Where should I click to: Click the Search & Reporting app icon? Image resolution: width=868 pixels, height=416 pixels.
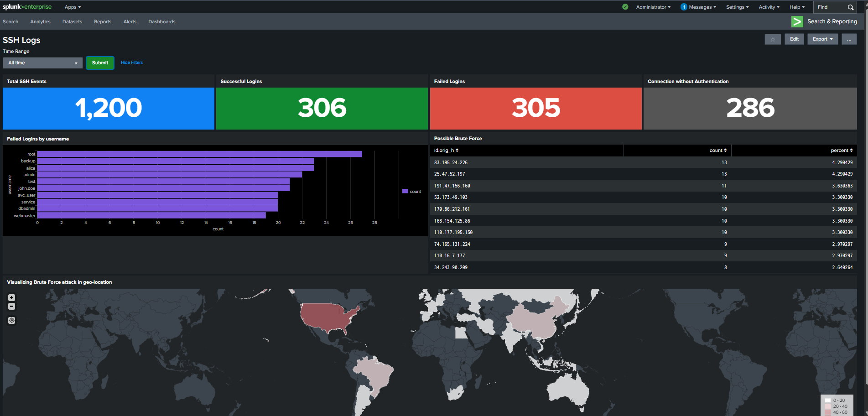click(797, 21)
